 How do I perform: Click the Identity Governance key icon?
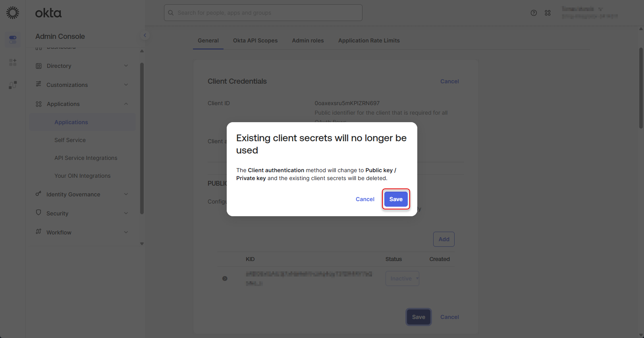click(x=39, y=194)
